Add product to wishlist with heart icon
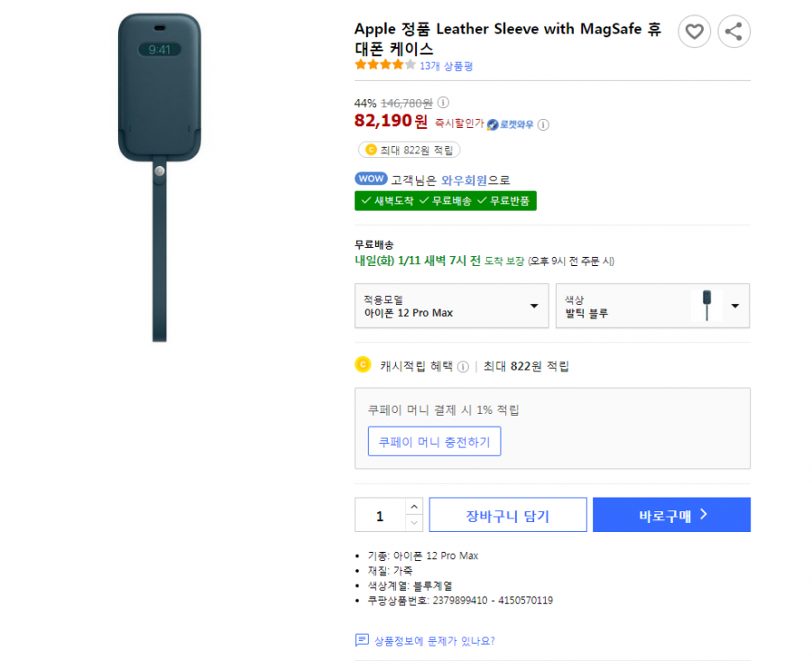The height and width of the screenshot is (670, 812). point(694,32)
